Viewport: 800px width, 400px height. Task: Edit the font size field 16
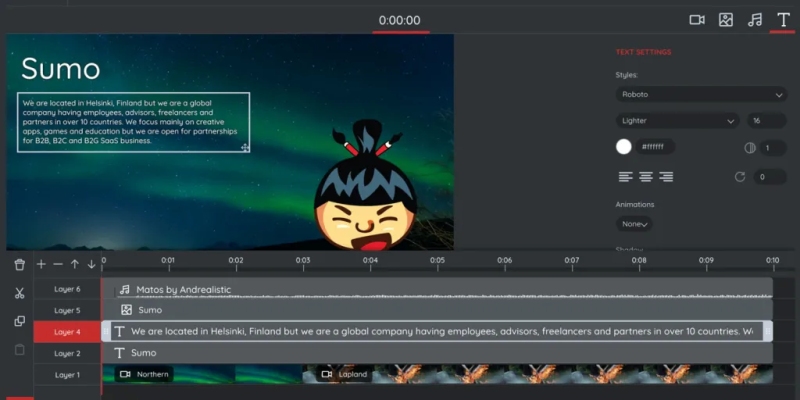(x=767, y=121)
